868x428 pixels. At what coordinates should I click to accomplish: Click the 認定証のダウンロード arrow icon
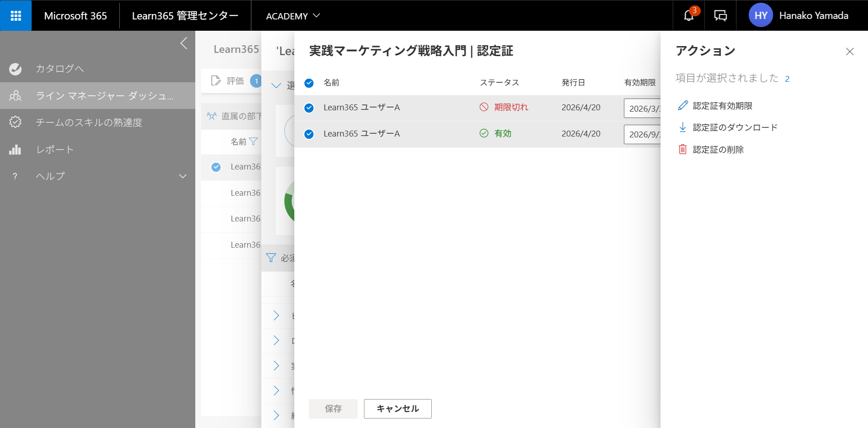coord(683,127)
